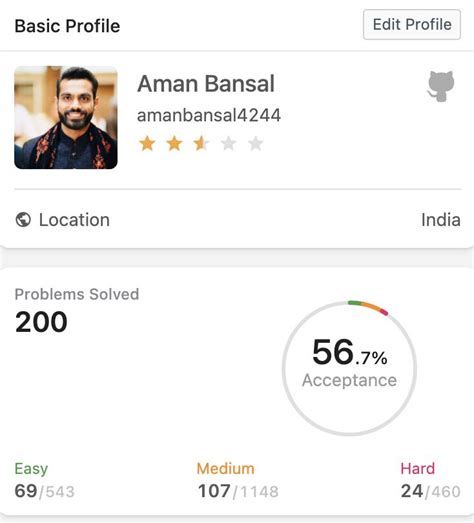Click the Problems Solved count 200
This screenshot has height=523, width=474.
click(x=41, y=322)
